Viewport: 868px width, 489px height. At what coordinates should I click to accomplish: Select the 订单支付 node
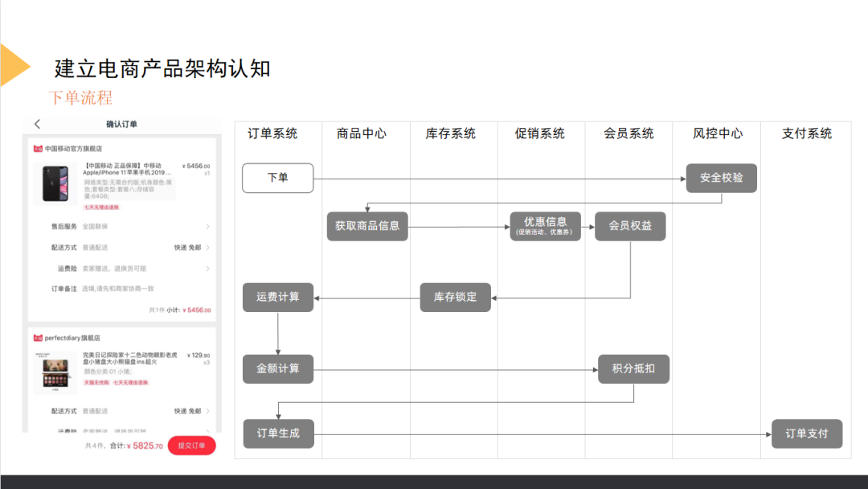tap(807, 434)
